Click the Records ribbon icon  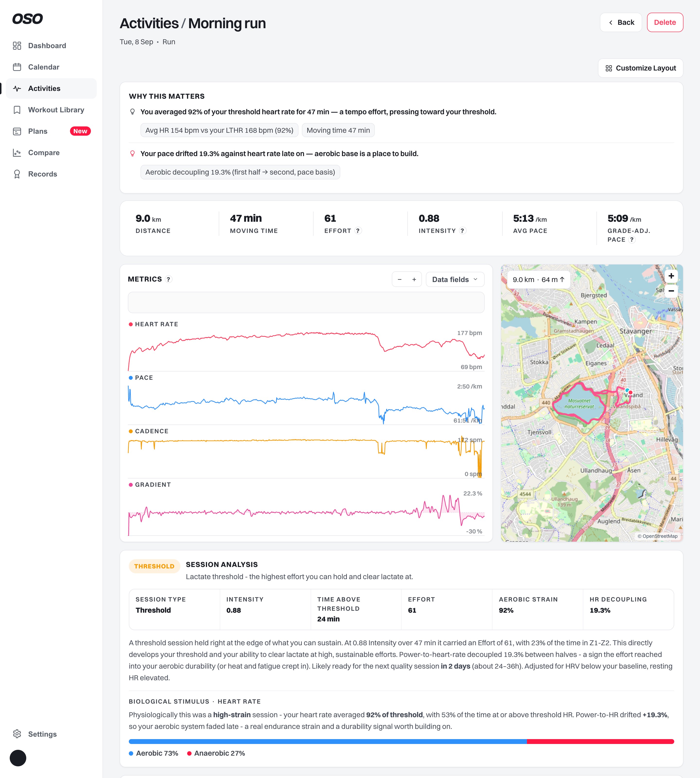[x=17, y=174]
